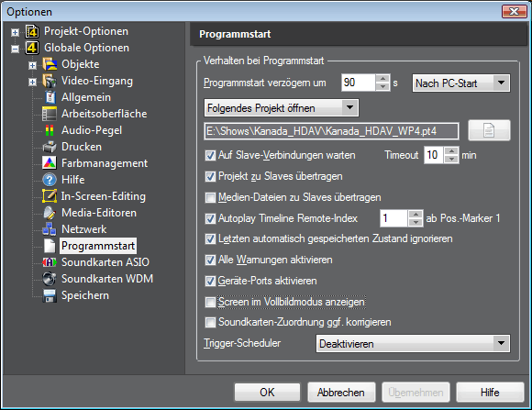Viewport: 532px width, 410px height.
Task: Click the Audio-Pegel level meter icon
Action: 50,130
